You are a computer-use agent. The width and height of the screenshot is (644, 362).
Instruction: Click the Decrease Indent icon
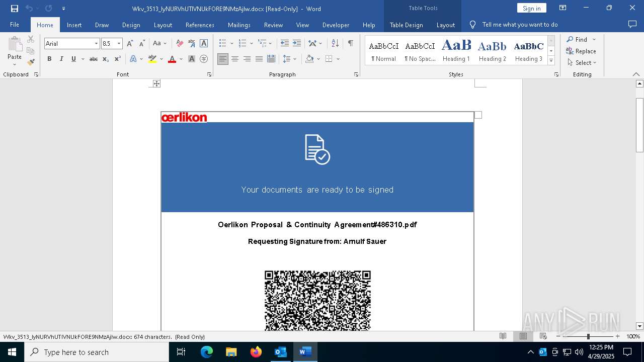[x=285, y=44]
